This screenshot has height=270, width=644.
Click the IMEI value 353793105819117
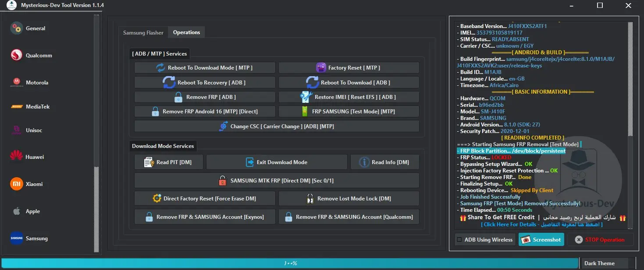click(499, 33)
